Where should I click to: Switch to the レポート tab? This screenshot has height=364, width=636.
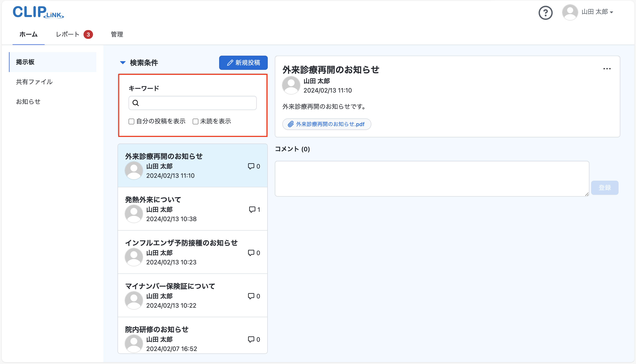click(x=68, y=34)
